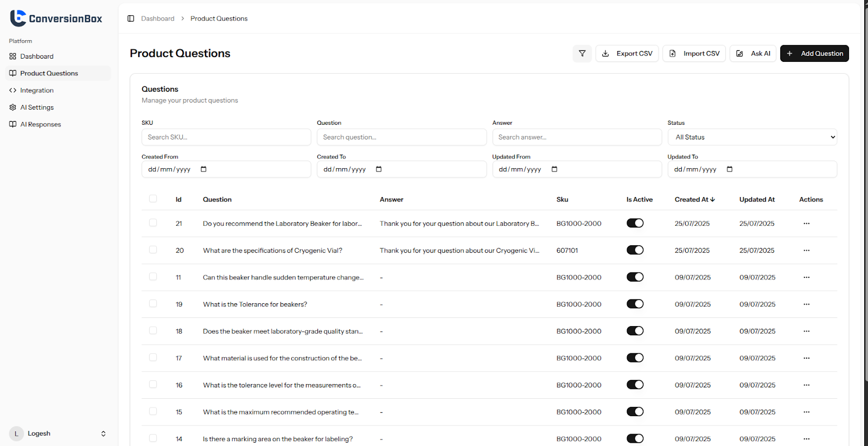This screenshot has height=446, width=868.
Task: Click the ConversionBox logo
Action: coord(56,18)
